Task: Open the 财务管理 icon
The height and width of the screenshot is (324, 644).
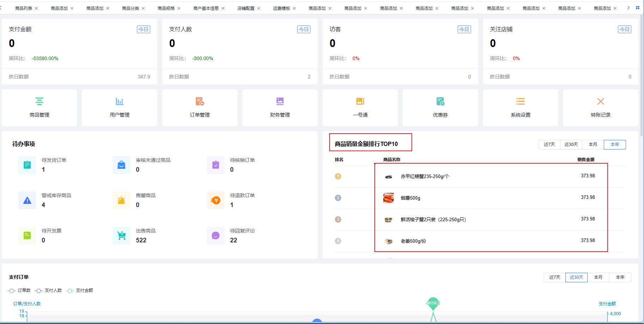Action: [x=280, y=102]
